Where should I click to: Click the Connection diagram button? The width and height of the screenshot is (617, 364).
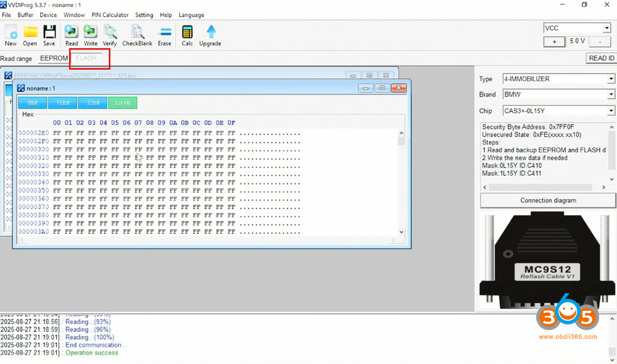(x=547, y=201)
